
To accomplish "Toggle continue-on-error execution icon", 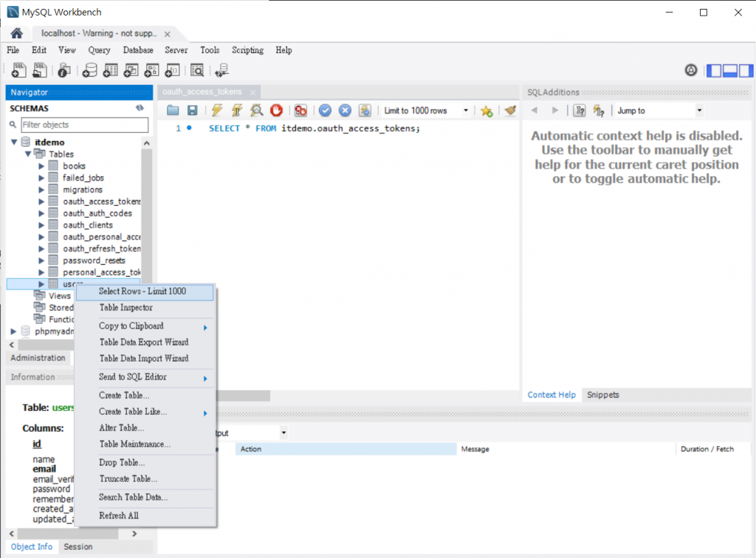I will coord(300,111).
